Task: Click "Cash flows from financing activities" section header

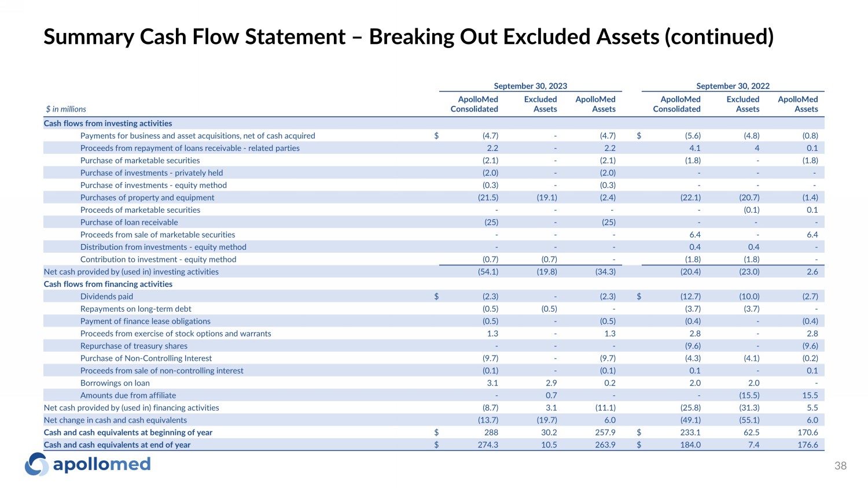Action: pyautogui.click(x=108, y=284)
